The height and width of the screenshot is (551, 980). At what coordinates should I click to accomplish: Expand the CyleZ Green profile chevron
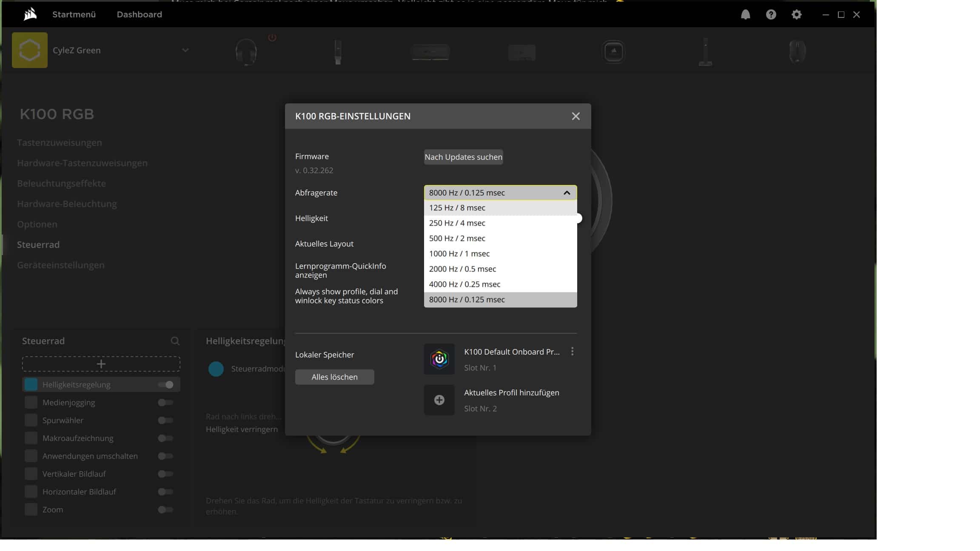(x=185, y=50)
